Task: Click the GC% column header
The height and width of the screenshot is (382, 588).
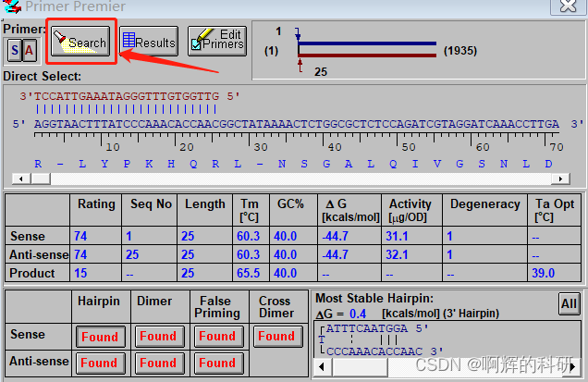Action: pos(290,204)
